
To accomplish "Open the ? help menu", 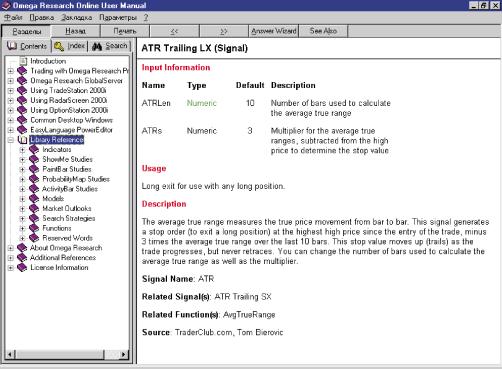I will 146,17.
